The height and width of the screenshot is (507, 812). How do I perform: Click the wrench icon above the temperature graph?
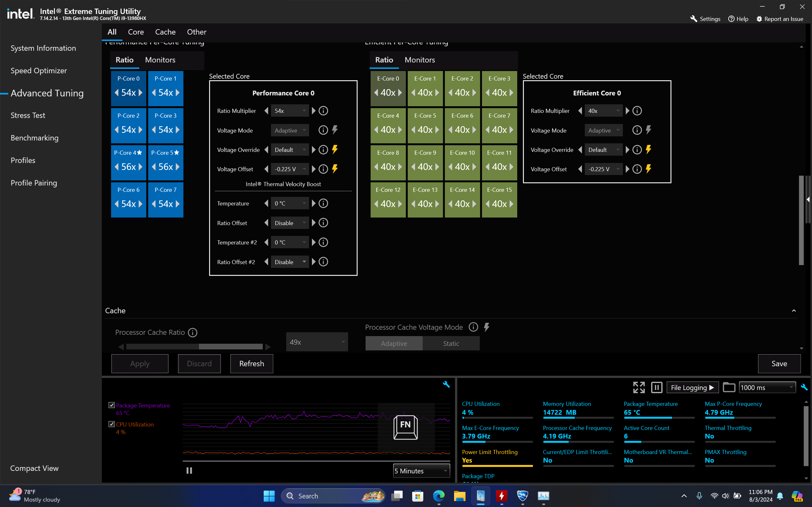[x=446, y=384]
